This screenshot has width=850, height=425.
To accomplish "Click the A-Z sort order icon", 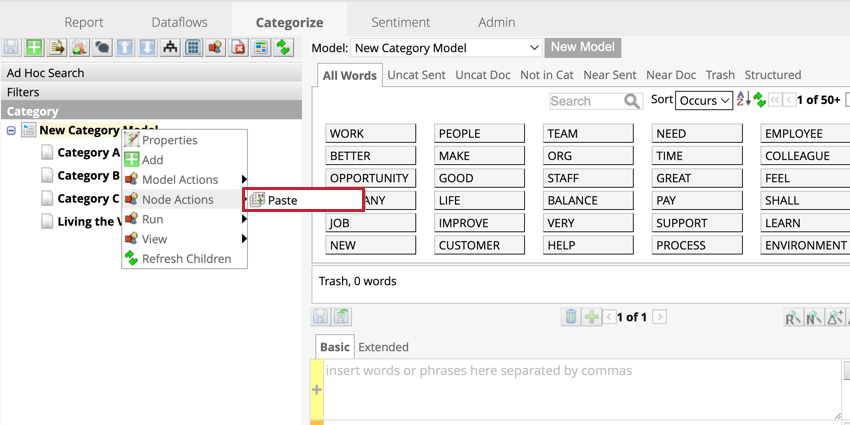I will (x=742, y=100).
